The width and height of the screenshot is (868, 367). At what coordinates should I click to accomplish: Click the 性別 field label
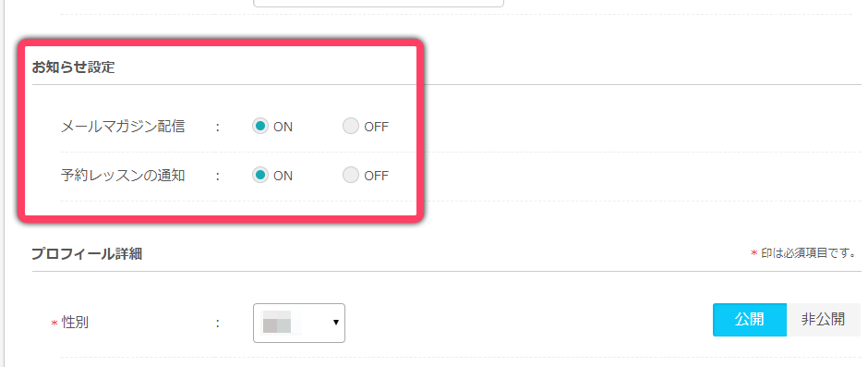click(x=75, y=322)
